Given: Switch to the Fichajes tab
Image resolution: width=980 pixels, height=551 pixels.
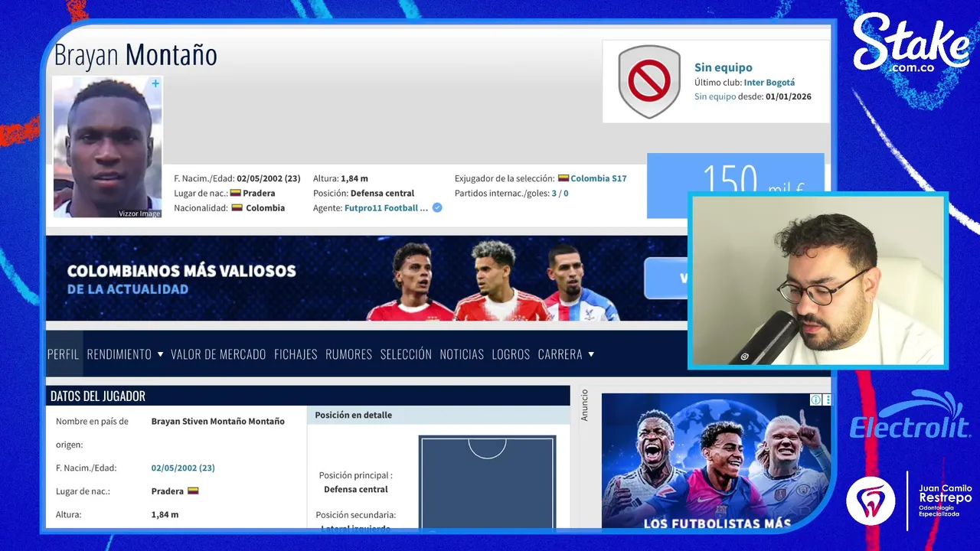Looking at the screenshot, I should [296, 354].
